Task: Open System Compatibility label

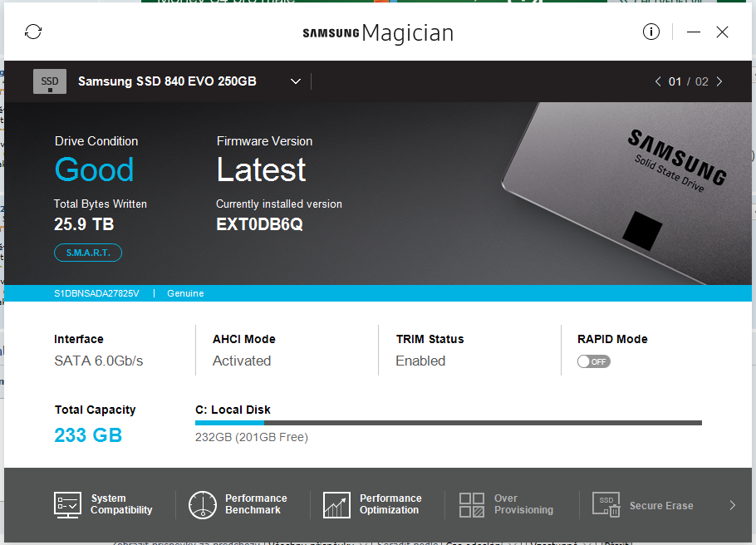Action: click(x=121, y=504)
